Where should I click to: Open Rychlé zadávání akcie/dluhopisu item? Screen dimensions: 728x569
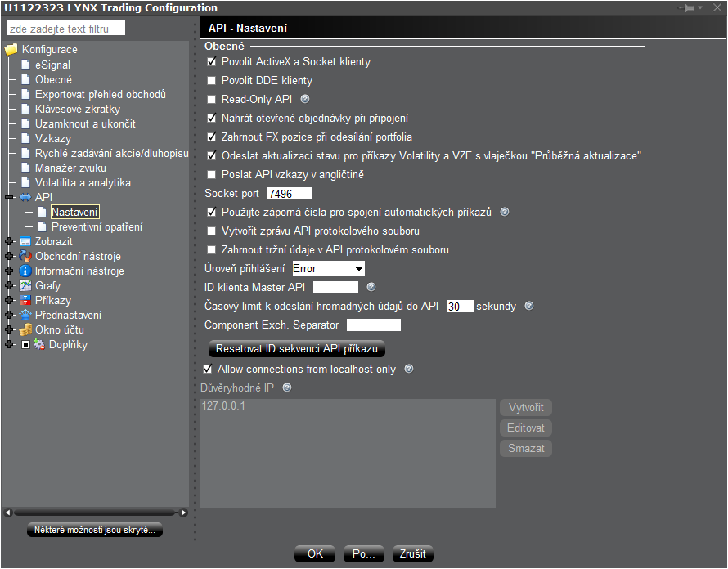click(112, 153)
